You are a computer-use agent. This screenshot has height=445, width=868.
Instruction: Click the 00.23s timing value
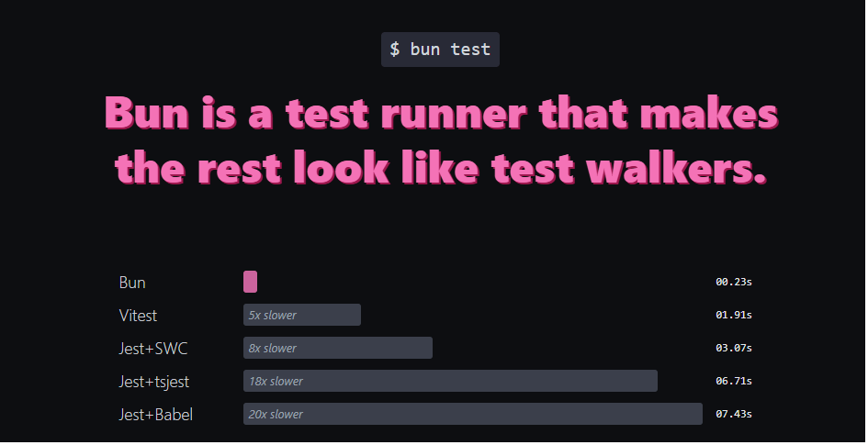pyautogui.click(x=734, y=282)
